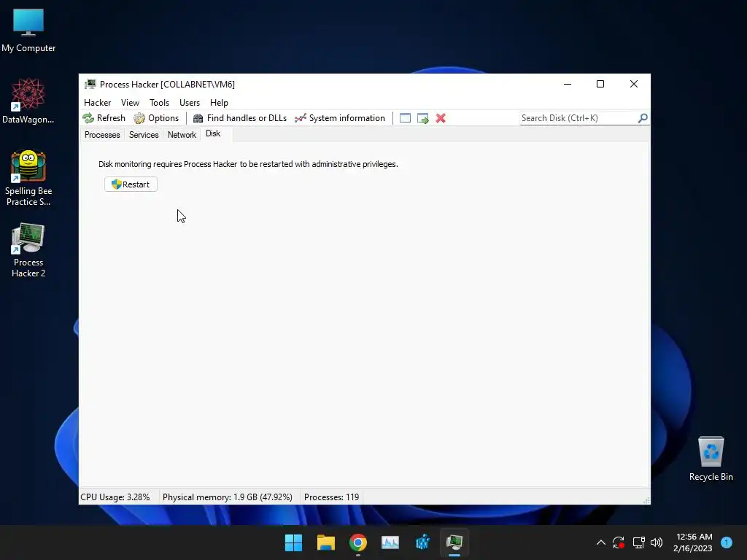Open the network tray icon
Image resolution: width=747 pixels, height=560 pixels.
coord(638,542)
